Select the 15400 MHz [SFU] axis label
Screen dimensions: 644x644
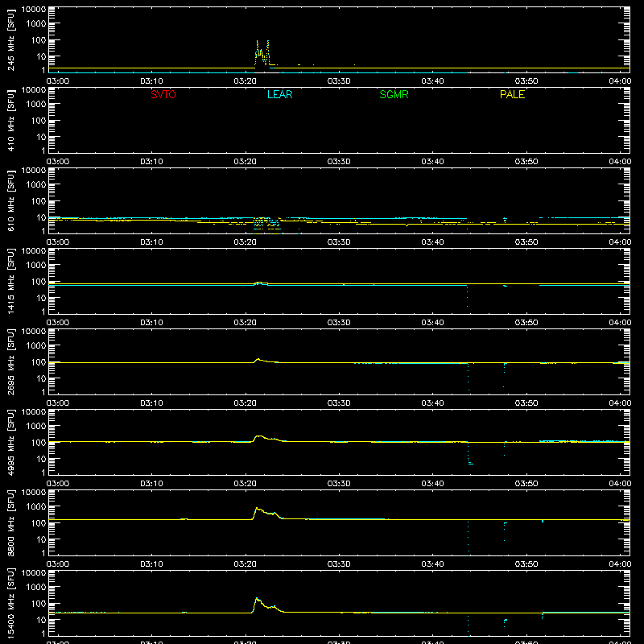tap(10, 603)
